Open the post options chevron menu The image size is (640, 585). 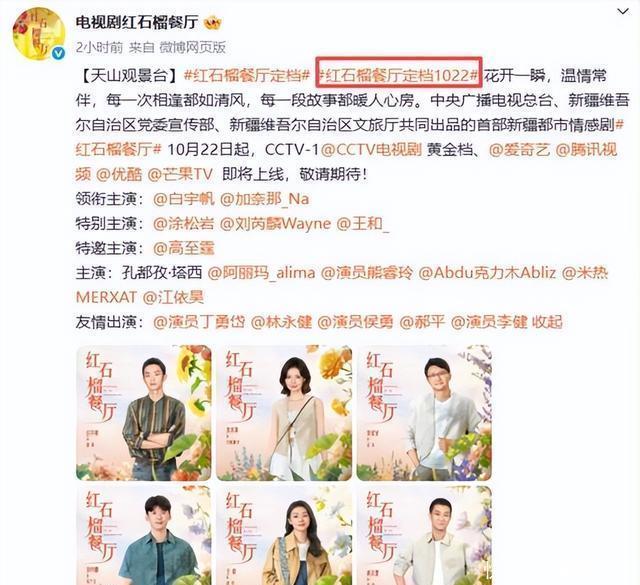(x=623, y=12)
